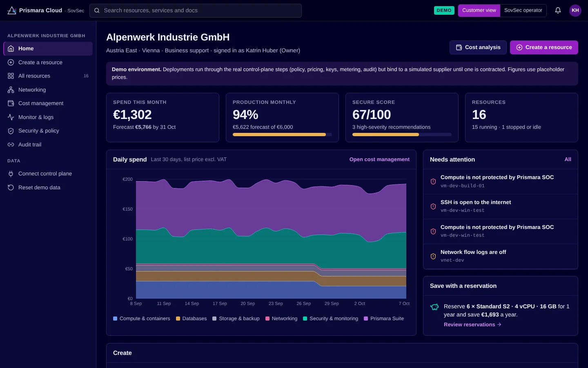The image size is (588, 368).
Task: Open the Networking sidebar item
Action: pyautogui.click(x=48, y=90)
